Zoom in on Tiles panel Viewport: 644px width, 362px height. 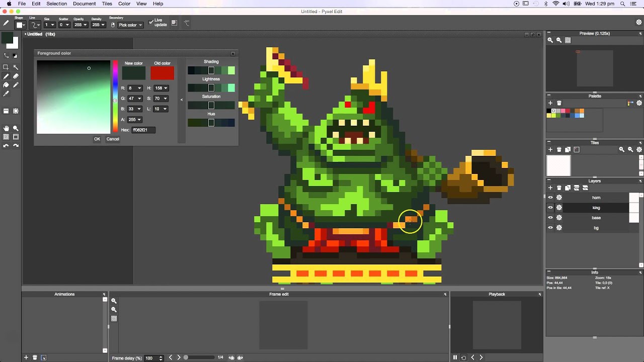tap(622, 149)
